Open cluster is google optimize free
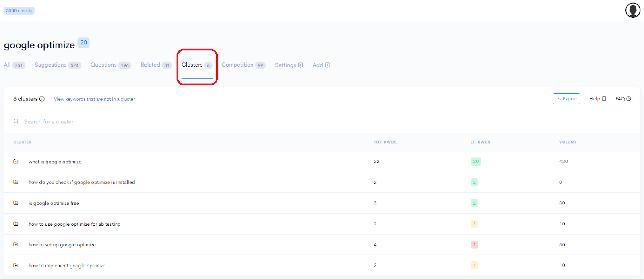The width and height of the screenshot is (644, 279). (x=54, y=203)
